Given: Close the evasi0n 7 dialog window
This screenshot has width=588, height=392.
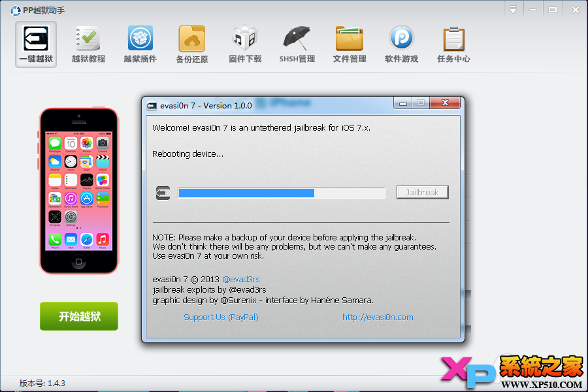Looking at the screenshot, I should point(445,103).
